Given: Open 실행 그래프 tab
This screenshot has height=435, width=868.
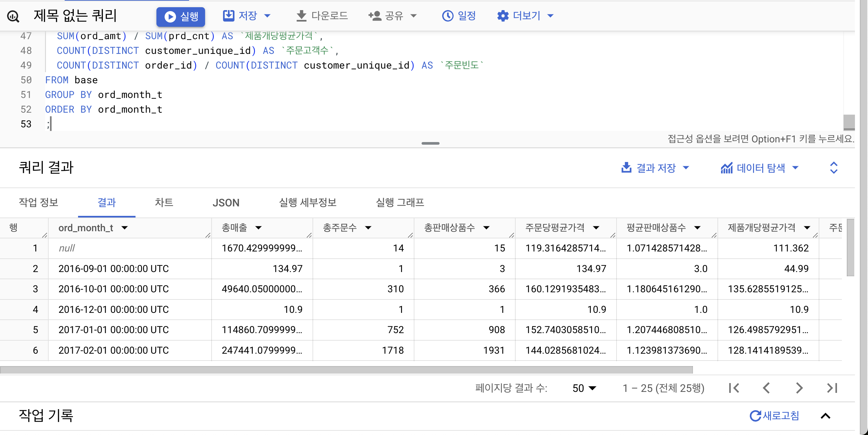Looking at the screenshot, I should click(400, 202).
